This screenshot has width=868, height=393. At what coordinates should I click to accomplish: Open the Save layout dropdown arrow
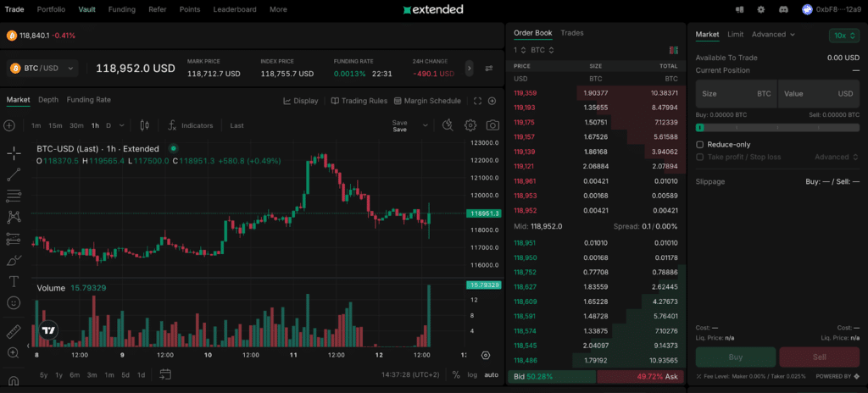[x=426, y=125]
